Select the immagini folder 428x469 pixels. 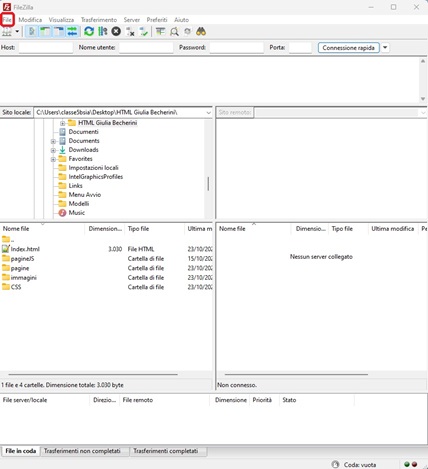[19, 277]
